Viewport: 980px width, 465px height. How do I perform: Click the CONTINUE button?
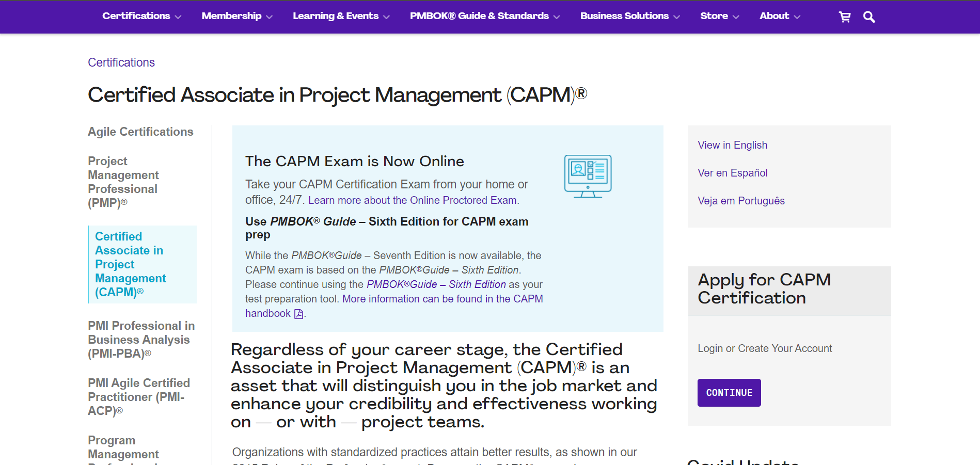click(x=729, y=393)
